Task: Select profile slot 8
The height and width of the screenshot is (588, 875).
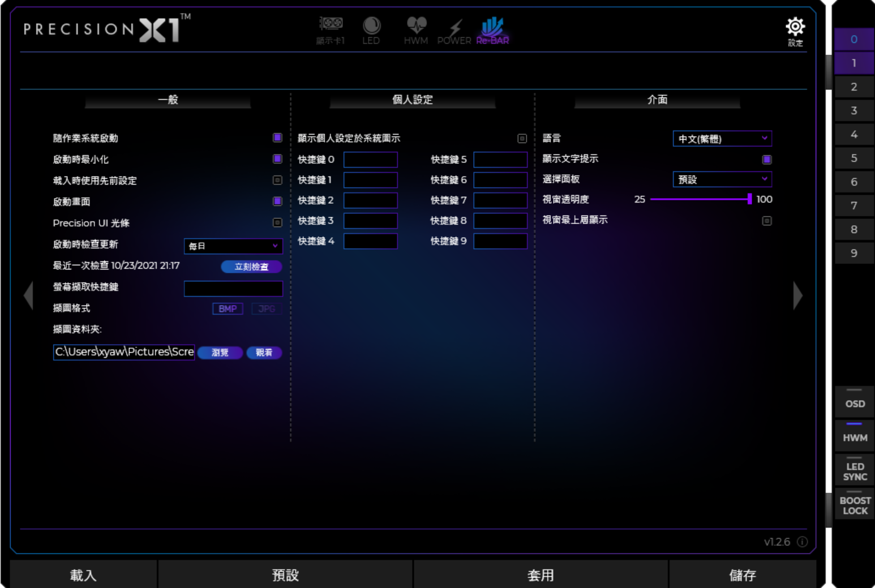Action: coord(854,229)
